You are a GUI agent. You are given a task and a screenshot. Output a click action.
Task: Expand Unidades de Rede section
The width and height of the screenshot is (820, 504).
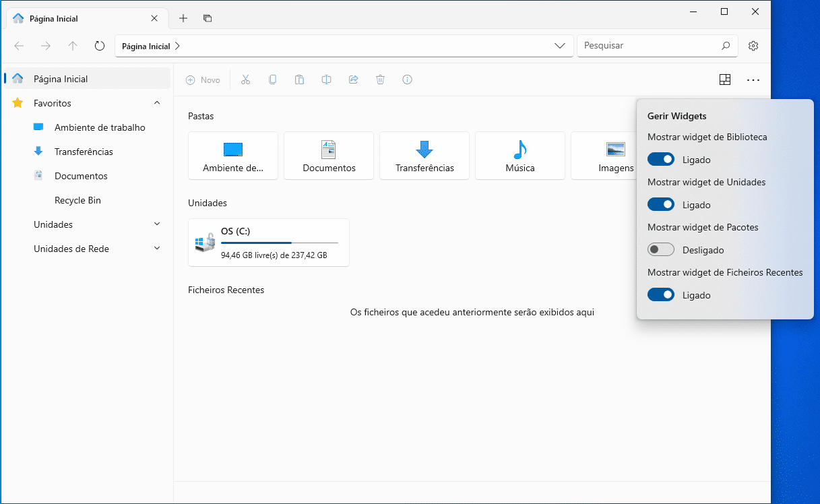click(x=157, y=249)
